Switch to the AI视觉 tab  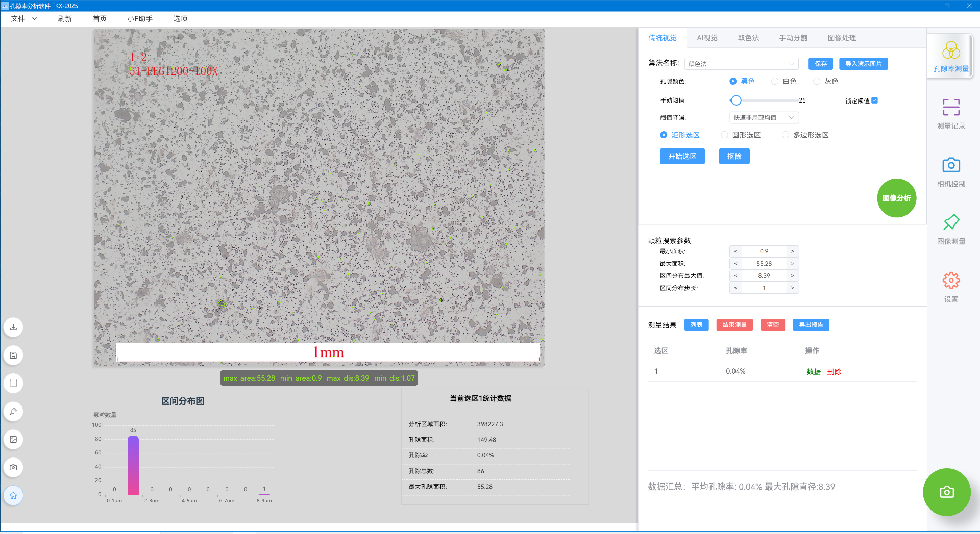(x=707, y=38)
